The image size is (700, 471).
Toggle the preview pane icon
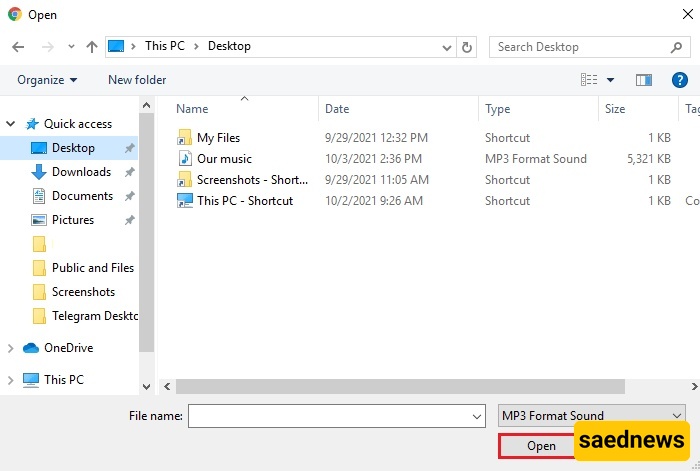(644, 80)
